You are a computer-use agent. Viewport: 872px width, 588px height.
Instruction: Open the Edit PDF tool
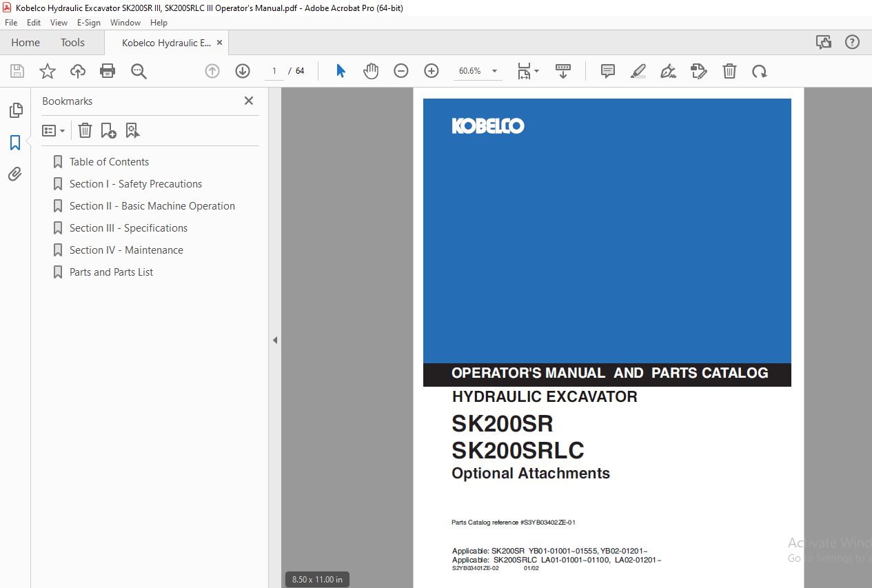699,71
